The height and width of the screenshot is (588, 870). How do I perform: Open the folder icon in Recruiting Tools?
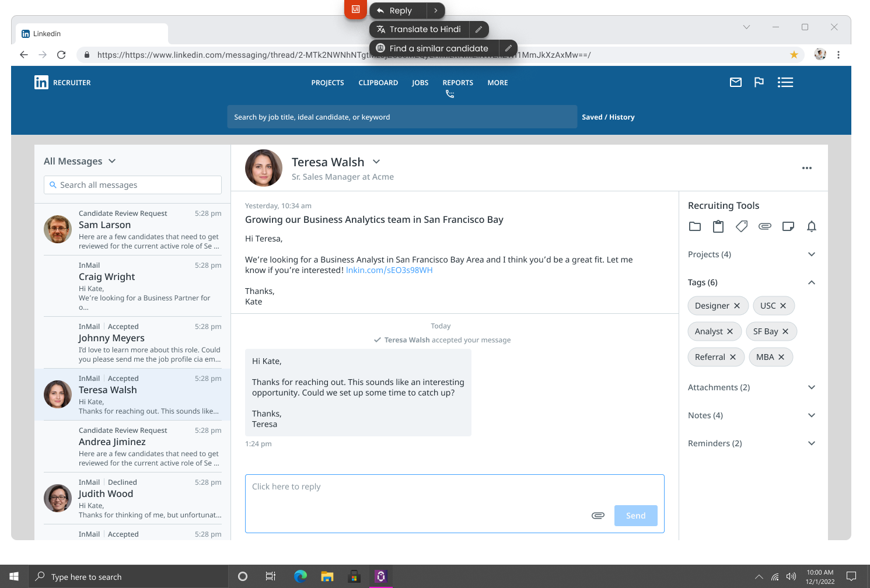click(695, 226)
